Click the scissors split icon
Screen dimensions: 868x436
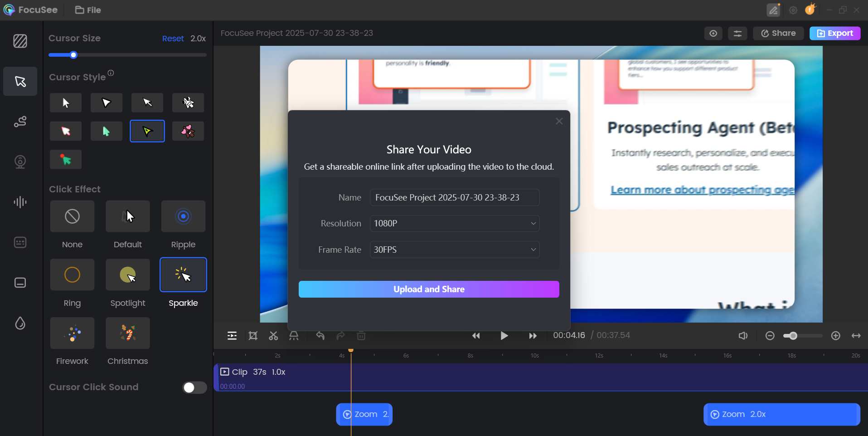(273, 336)
